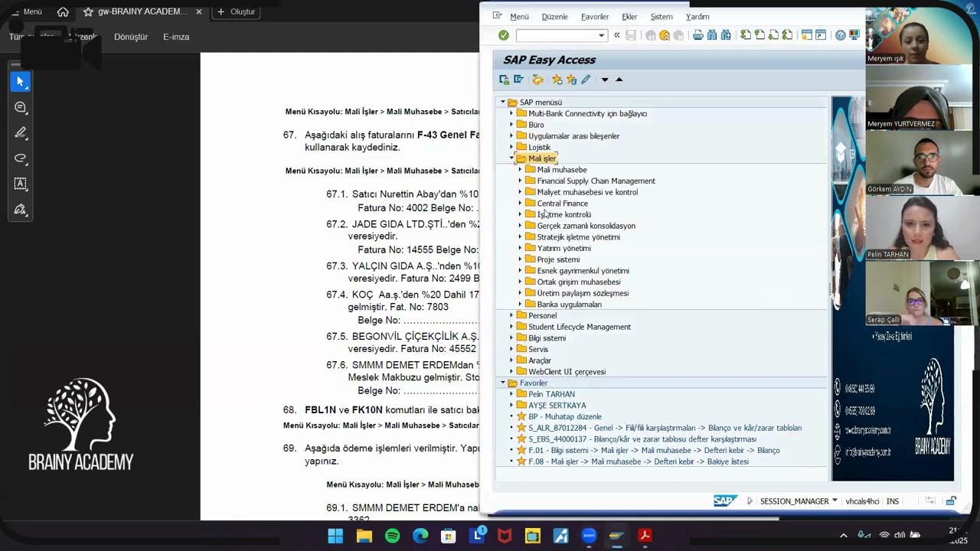
Task: Select the highlighter pen tool in PDF viewer
Action: pos(21,132)
